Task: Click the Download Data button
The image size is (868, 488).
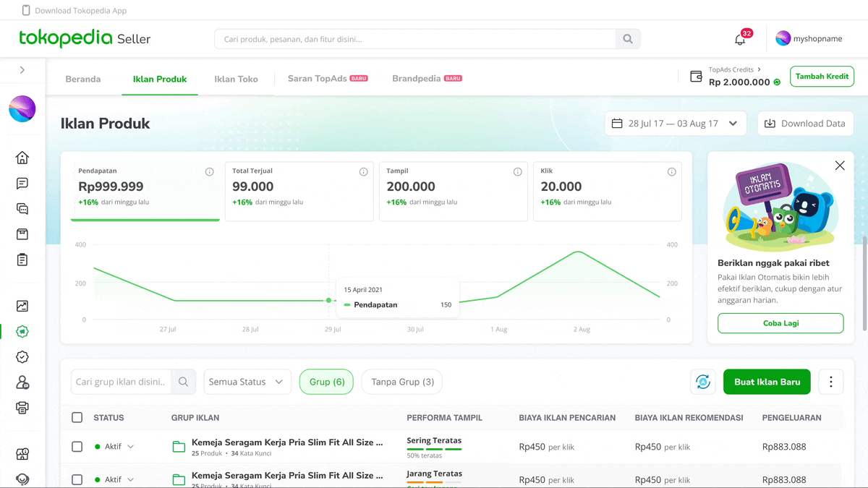Action: point(805,124)
